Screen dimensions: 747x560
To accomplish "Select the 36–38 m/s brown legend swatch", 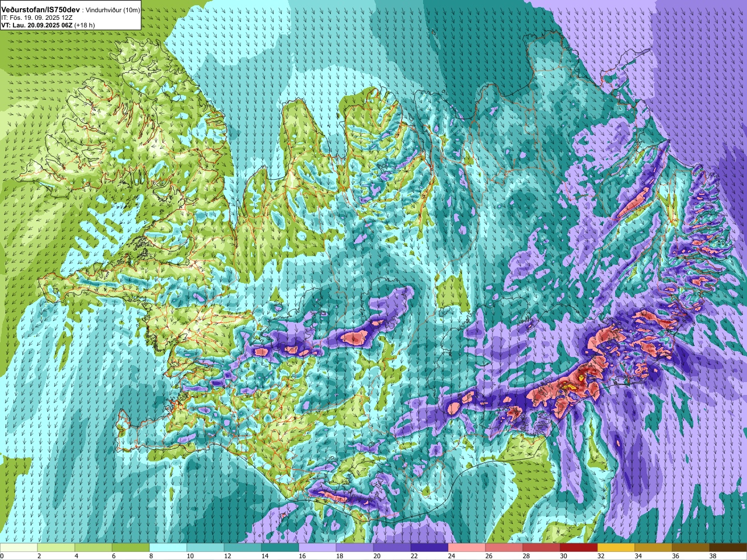I will (x=691, y=548).
